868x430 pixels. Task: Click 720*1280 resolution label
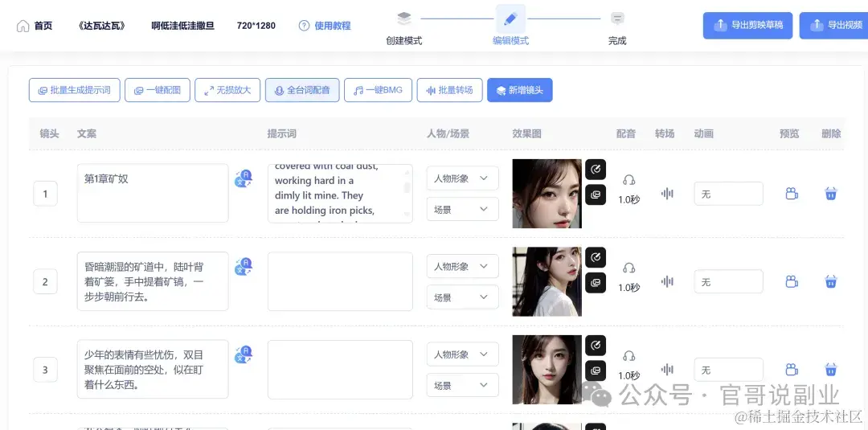[x=256, y=26]
